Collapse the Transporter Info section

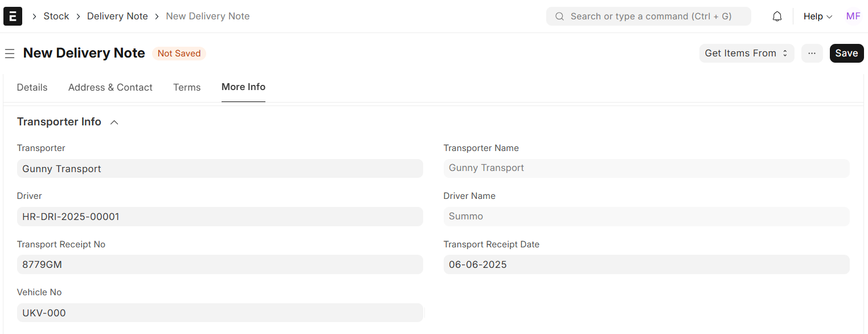click(114, 122)
